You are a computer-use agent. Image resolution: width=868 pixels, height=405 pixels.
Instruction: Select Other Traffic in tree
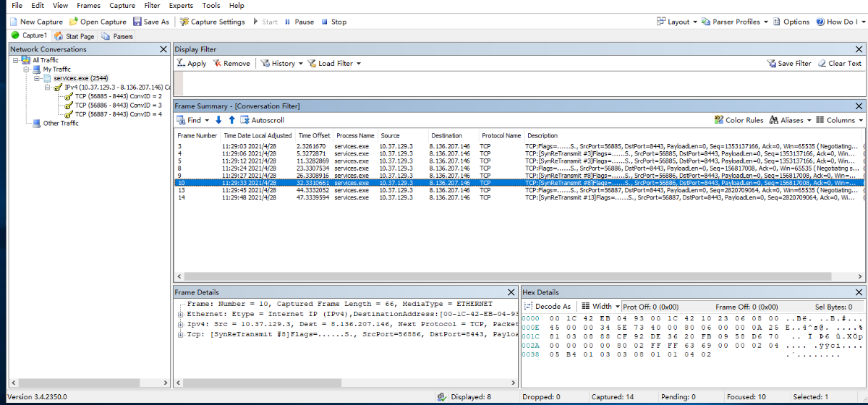click(61, 123)
